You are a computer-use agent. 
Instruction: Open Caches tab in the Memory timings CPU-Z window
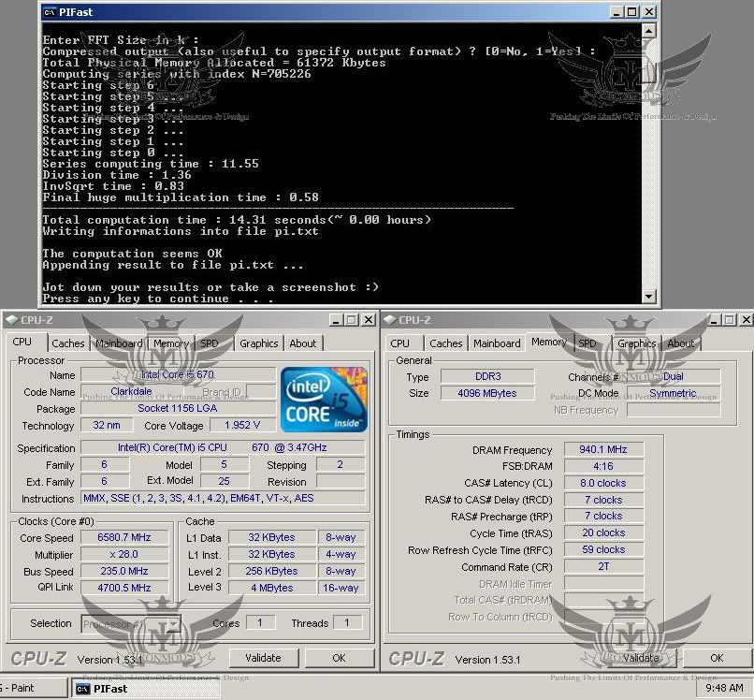pos(446,343)
